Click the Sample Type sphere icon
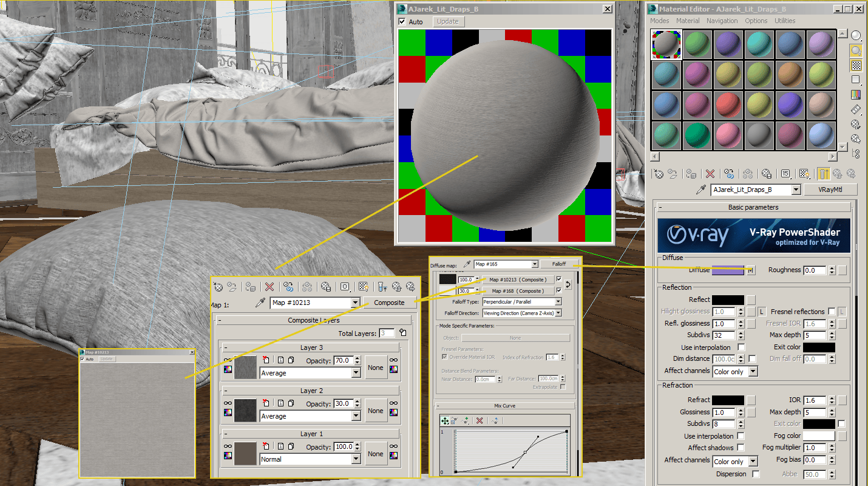This screenshot has height=486, width=868. 856,35
